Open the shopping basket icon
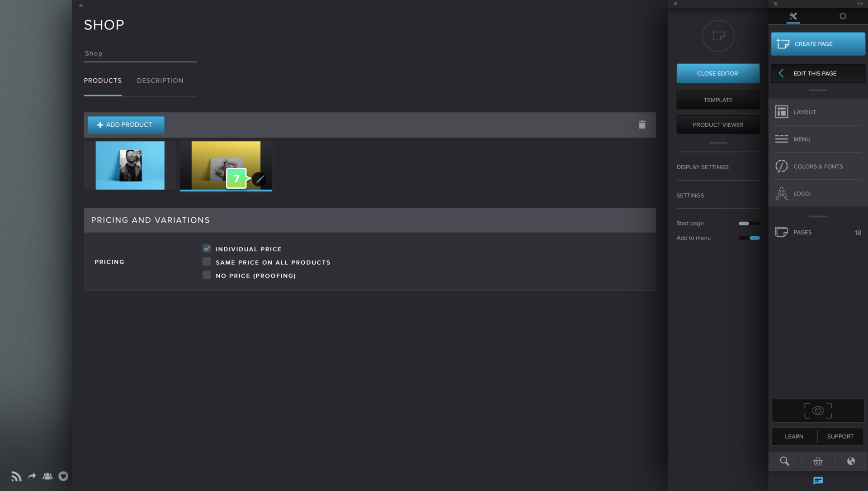This screenshot has height=491, width=868. pyautogui.click(x=818, y=461)
